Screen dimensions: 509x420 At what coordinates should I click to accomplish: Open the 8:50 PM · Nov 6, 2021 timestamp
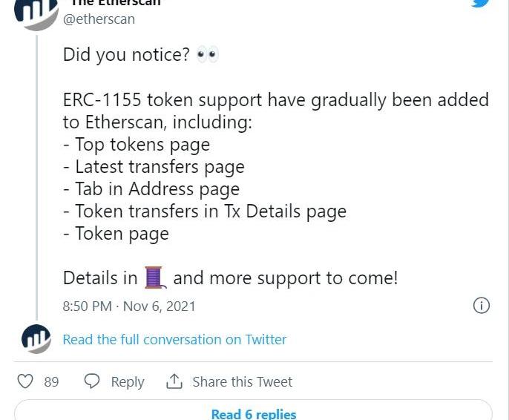(x=129, y=306)
